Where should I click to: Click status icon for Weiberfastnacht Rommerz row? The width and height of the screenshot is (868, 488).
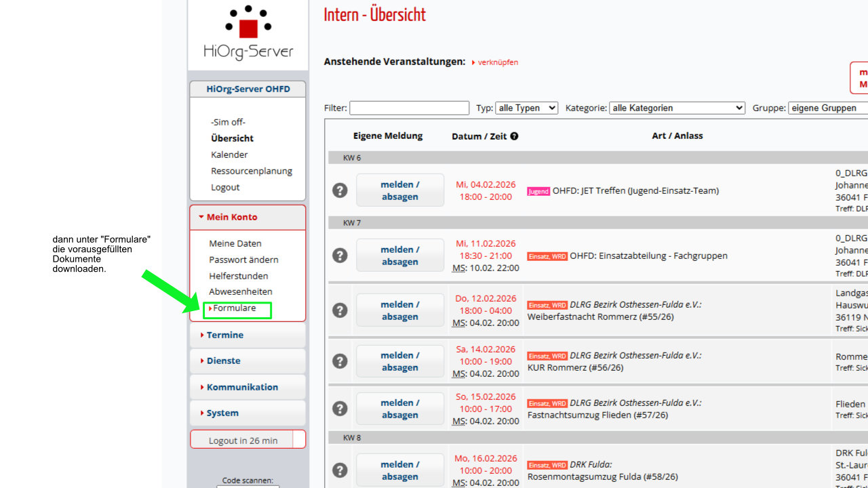340,310
